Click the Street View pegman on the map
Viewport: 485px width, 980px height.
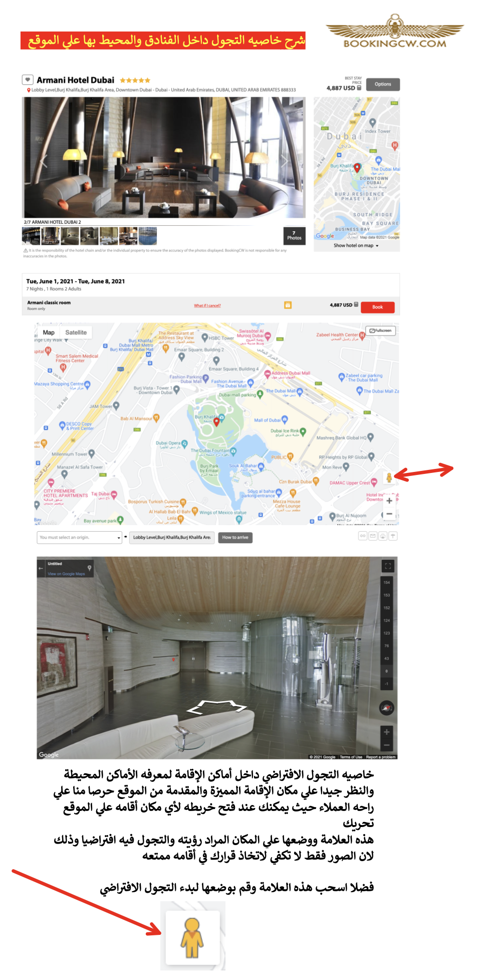(x=389, y=477)
